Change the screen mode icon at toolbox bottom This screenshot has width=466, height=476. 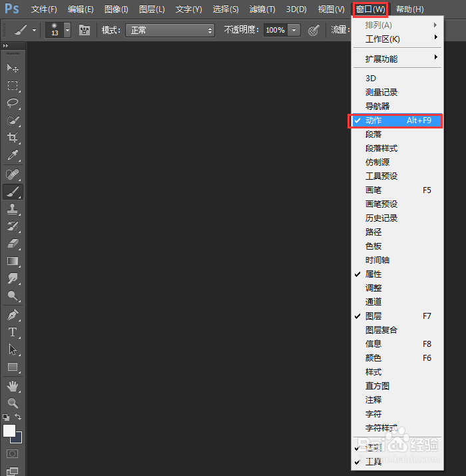13,471
